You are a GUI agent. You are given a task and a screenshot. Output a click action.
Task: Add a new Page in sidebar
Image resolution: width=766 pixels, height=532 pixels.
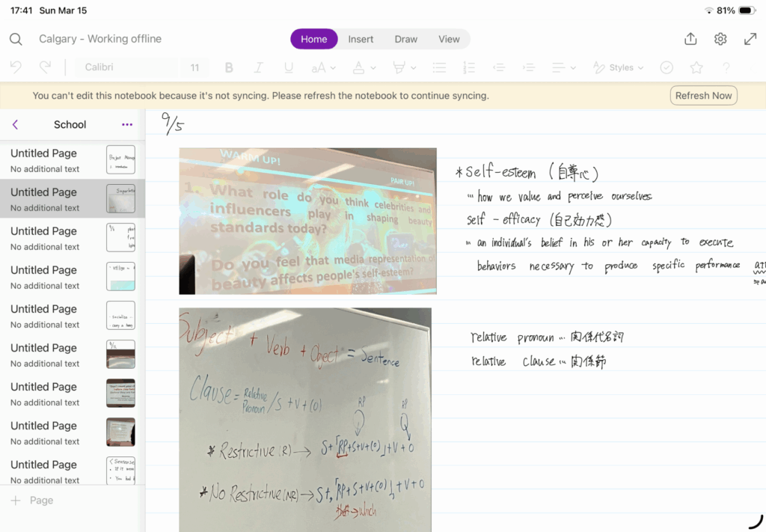coord(32,500)
